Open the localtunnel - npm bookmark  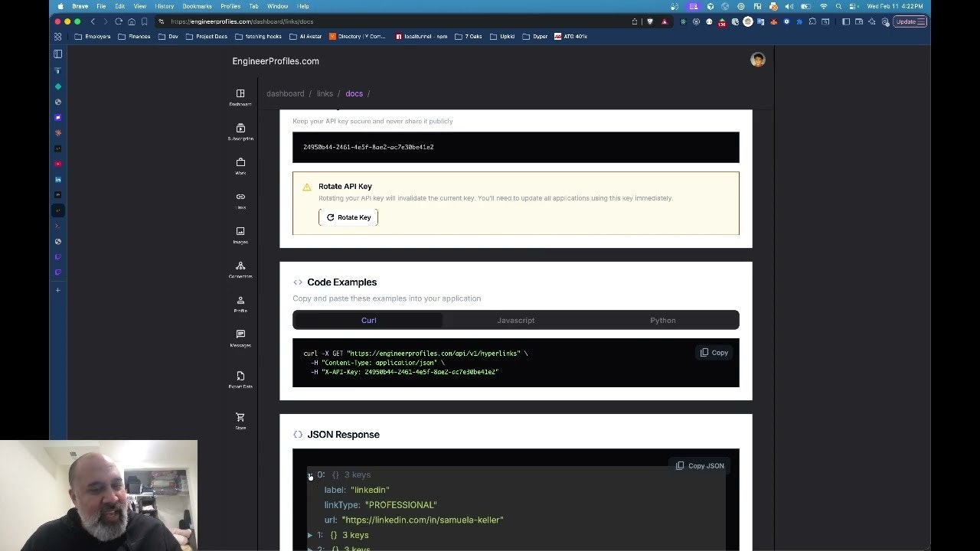[x=421, y=36]
